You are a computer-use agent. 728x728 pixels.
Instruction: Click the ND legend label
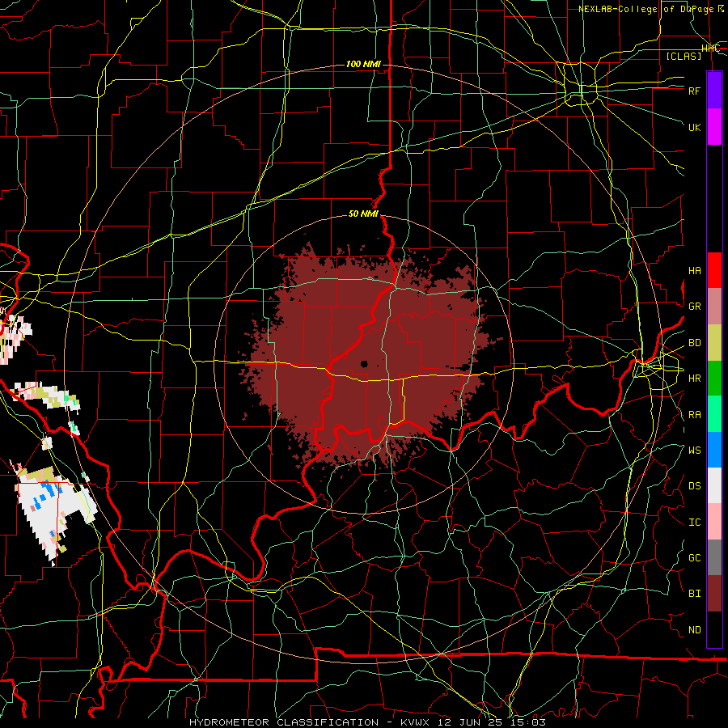coord(694,630)
